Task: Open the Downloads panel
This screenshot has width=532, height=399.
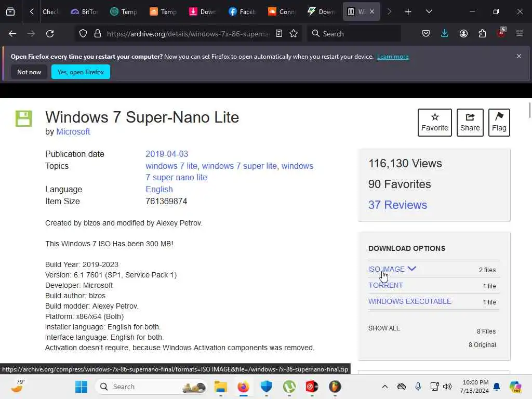Action: 445,34
